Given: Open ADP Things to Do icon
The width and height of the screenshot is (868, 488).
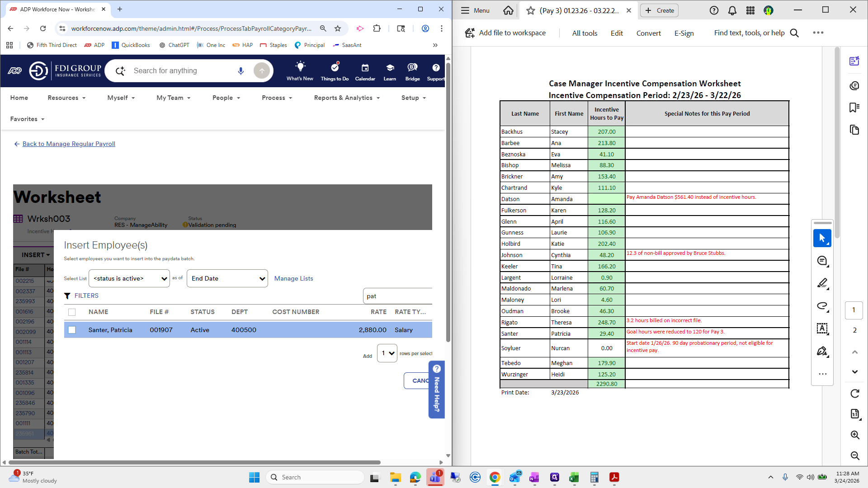Looking at the screenshot, I should 335,71.
